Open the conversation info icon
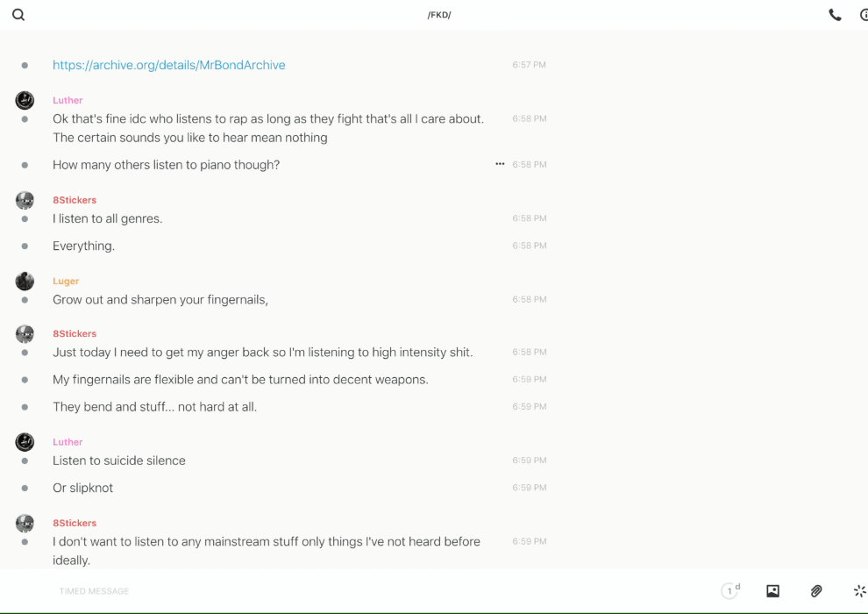Screen dimensions: 868x614 864,15
